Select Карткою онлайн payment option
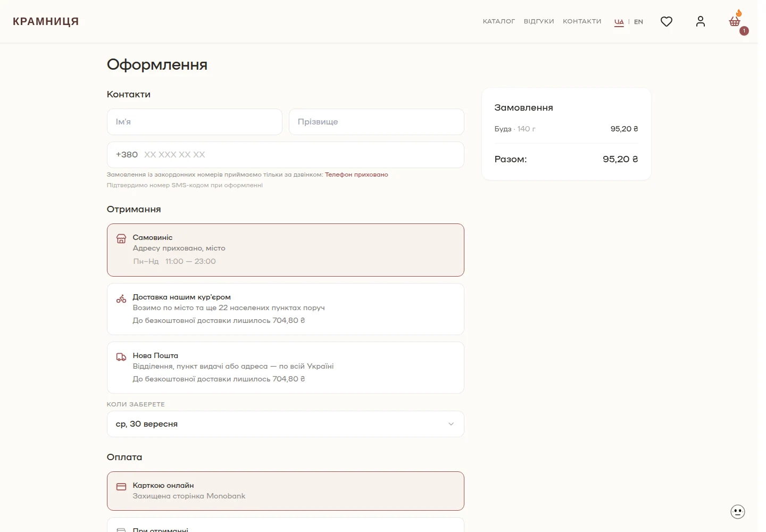The width and height of the screenshot is (766, 532). pyautogui.click(x=286, y=491)
